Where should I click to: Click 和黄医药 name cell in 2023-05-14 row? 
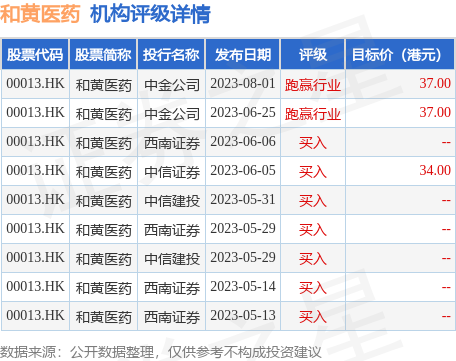104,288
